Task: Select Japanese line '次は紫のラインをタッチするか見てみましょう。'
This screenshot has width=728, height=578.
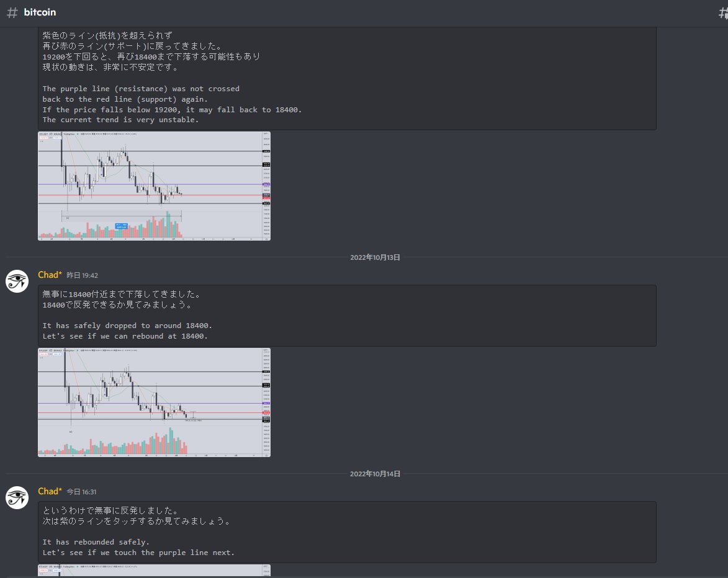Action: [x=137, y=522]
